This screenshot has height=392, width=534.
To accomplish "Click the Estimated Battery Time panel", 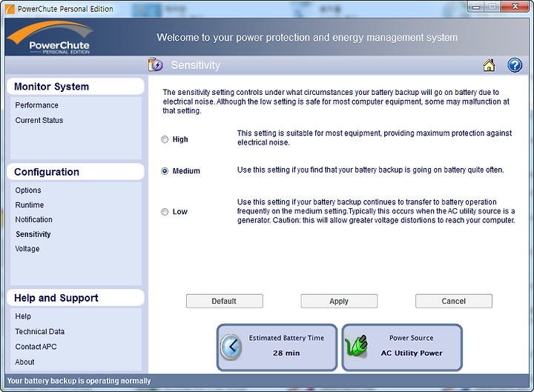I will point(277,347).
